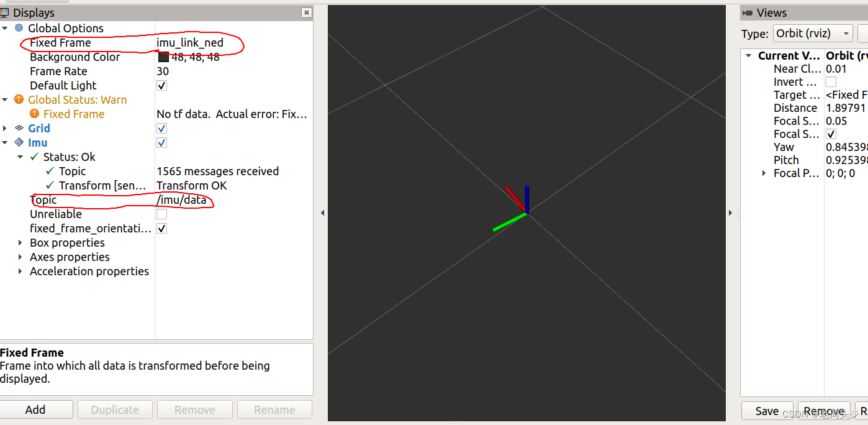Click the warning icon beside Fixed Frame error

point(36,114)
